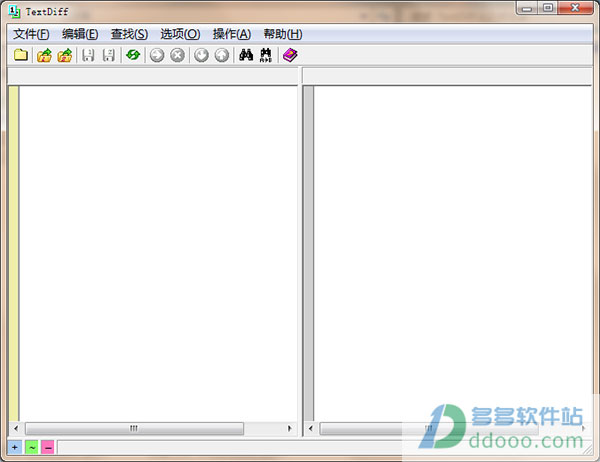Image resolution: width=600 pixels, height=462 pixels.
Task: Click right pane horizontal scrollbar left arrow
Action: [x=311, y=428]
